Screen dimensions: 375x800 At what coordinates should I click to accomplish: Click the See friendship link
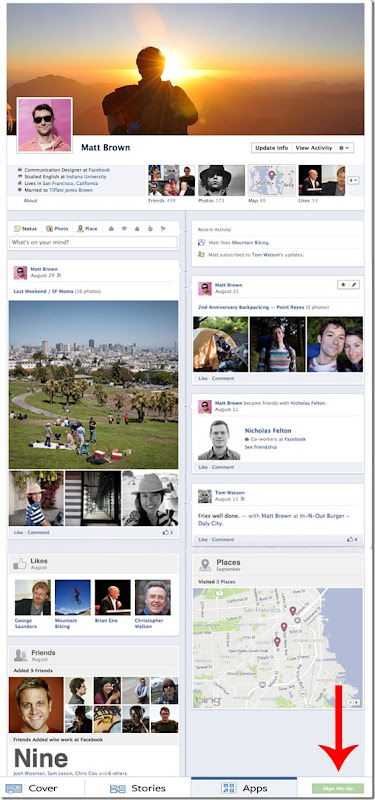[x=261, y=447]
